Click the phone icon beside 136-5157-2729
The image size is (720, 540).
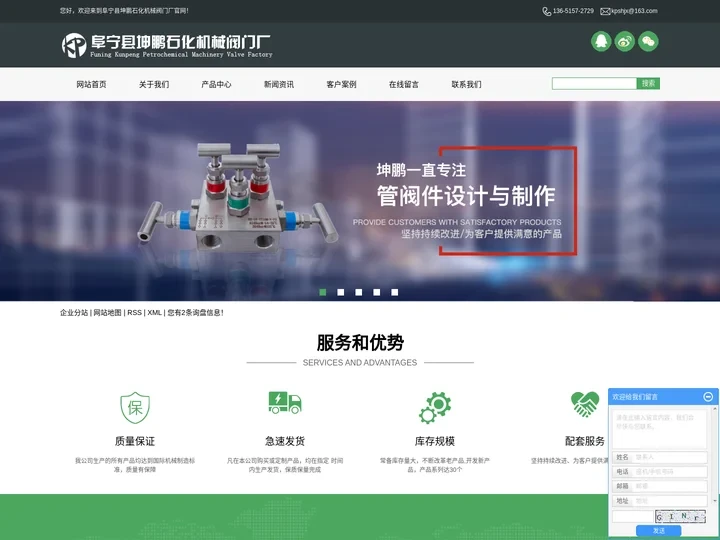[546, 11]
